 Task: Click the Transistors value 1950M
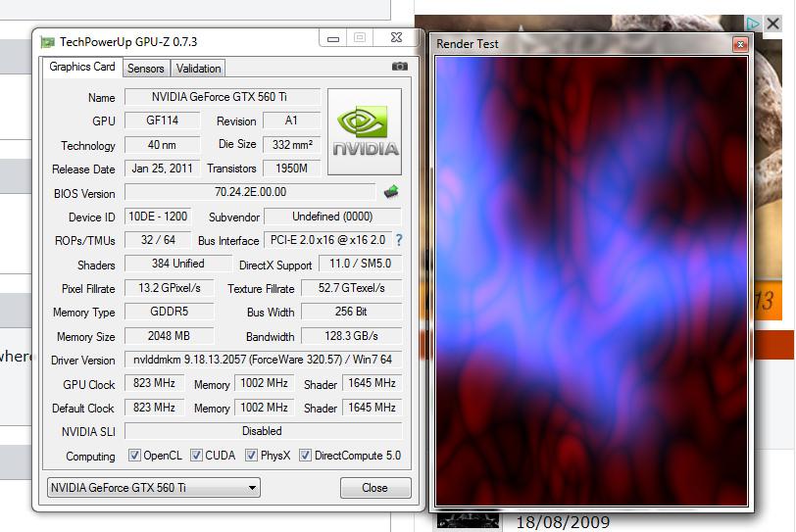[291, 169]
